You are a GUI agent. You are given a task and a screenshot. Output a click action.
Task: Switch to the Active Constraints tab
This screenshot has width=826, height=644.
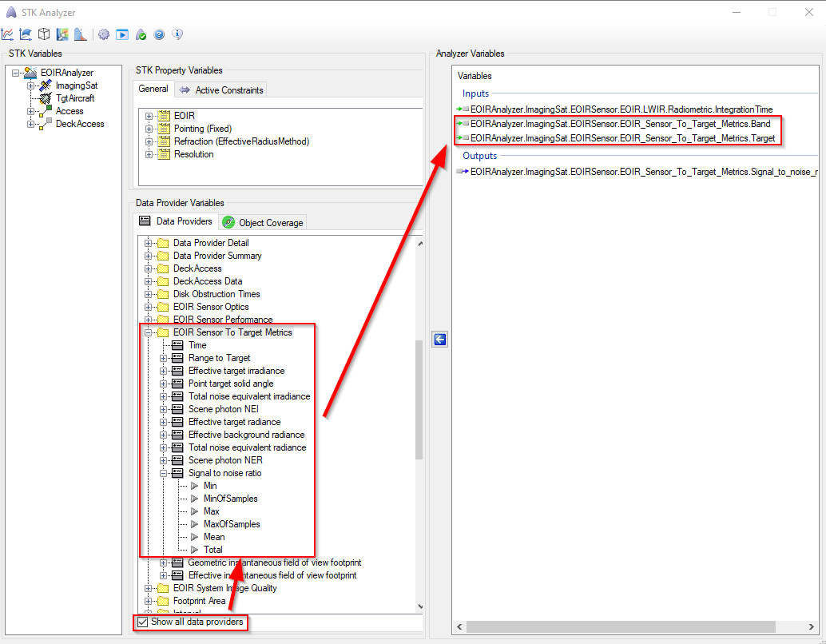(221, 90)
